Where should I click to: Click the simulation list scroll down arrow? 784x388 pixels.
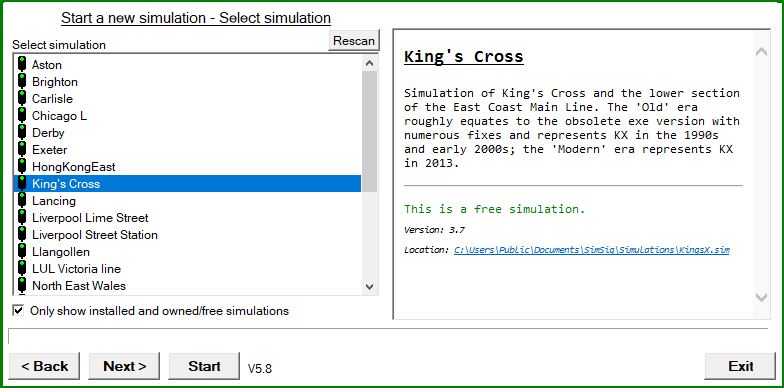[370, 286]
